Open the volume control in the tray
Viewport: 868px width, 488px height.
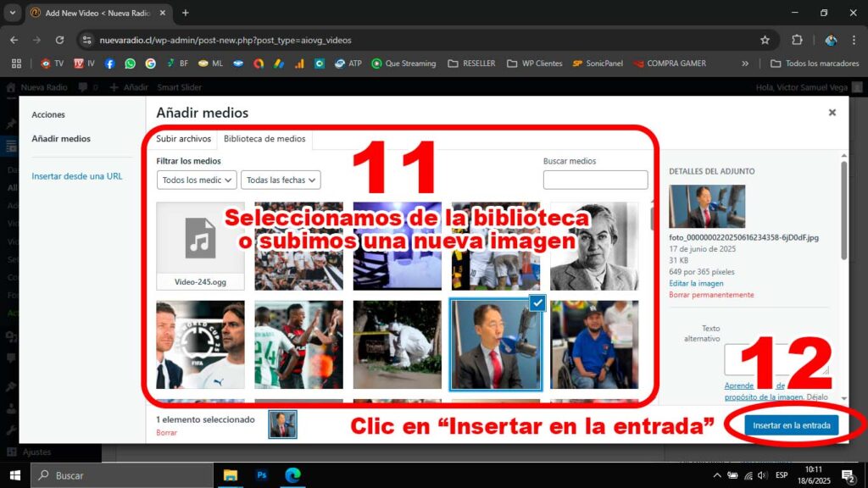click(x=763, y=475)
